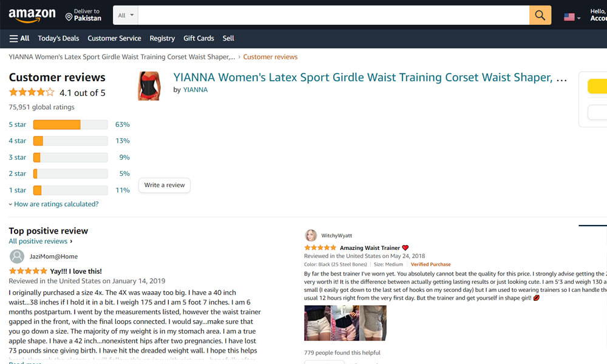Screen dimensions: 607x364
Task: Click the YIANNA brand link
Action: pos(195,90)
